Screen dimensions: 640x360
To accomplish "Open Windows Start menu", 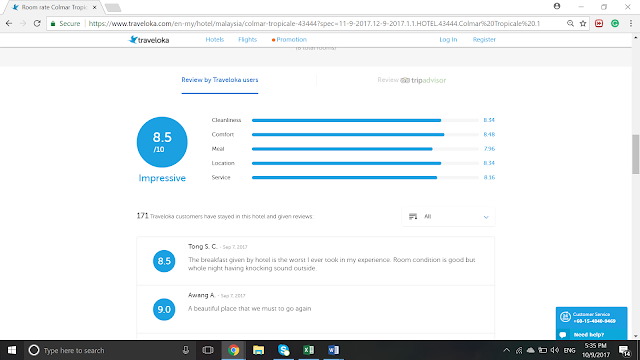I will (x=12, y=350).
